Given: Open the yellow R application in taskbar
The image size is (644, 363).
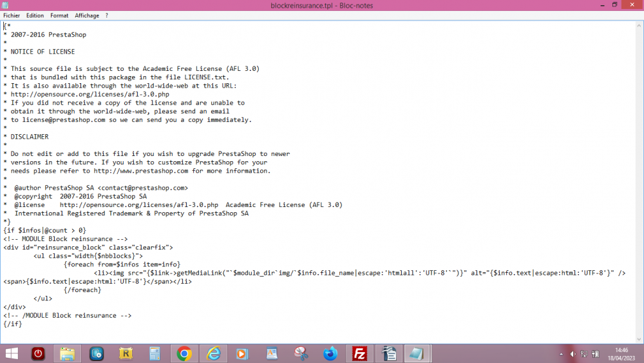Looking at the screenshot, I should [126, 353].
